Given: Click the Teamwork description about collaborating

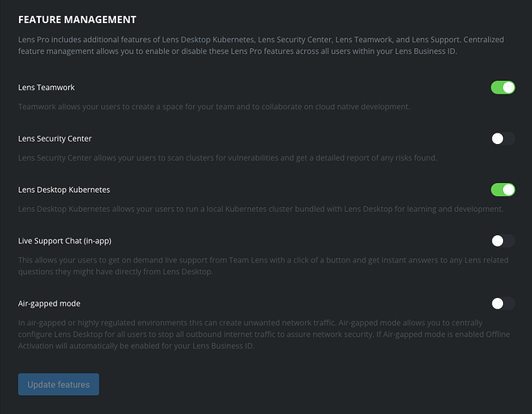Looking at the screenshot, I should point(214,107).
